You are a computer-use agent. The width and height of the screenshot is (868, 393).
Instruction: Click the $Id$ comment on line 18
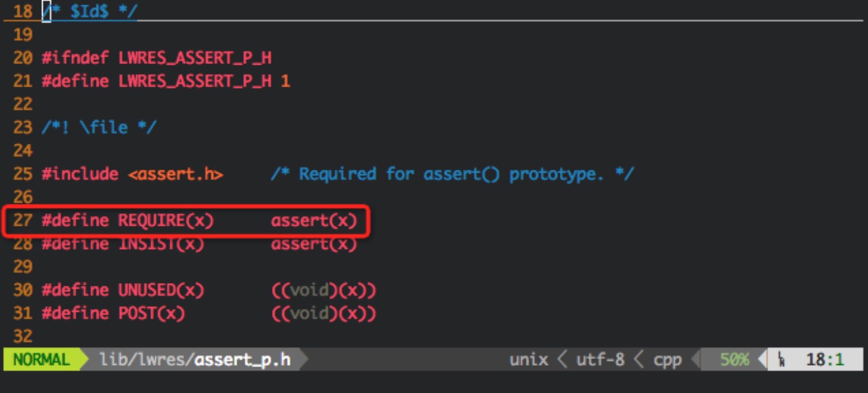[89, 11]
